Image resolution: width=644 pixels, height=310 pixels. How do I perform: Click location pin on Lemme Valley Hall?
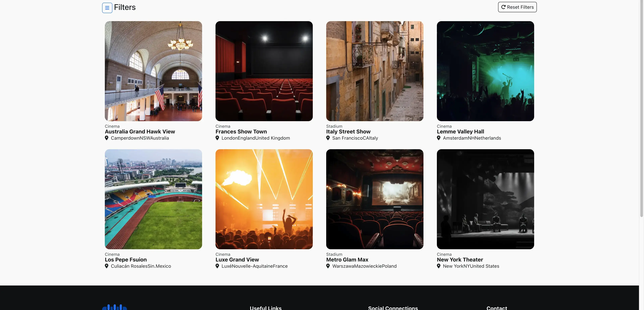(439, 138)
